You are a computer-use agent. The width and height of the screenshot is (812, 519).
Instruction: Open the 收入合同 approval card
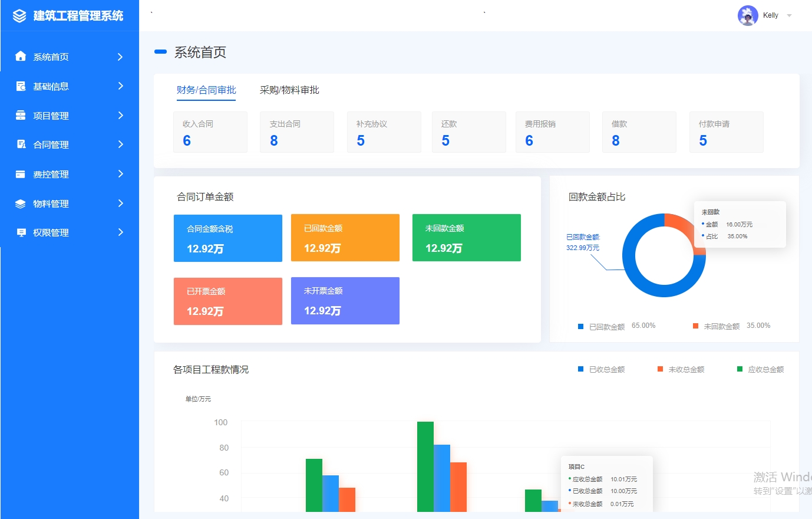click(210, 132)
